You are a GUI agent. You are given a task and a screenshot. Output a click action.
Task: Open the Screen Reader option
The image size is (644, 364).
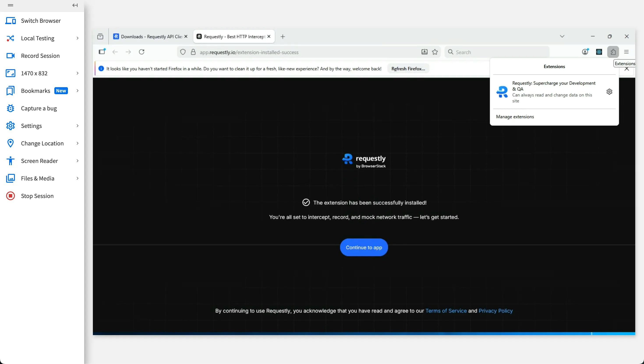39,161
